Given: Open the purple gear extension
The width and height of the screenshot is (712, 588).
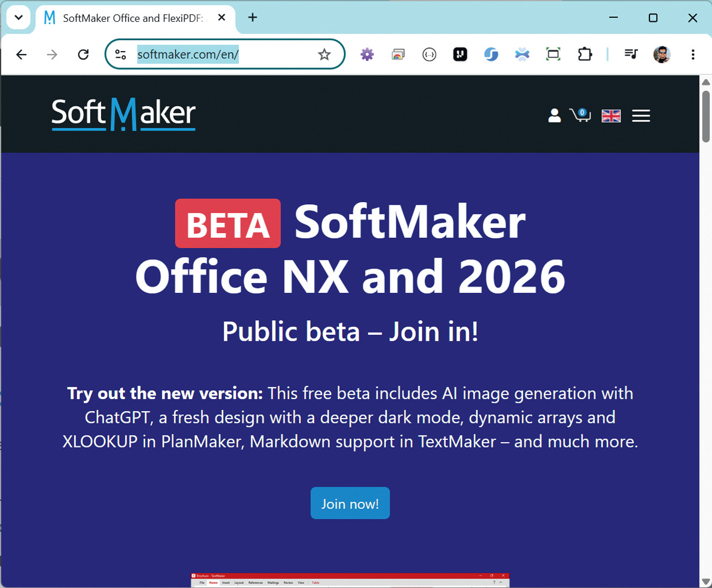Looking at the screenshot, I should click(x=367, y=54).
